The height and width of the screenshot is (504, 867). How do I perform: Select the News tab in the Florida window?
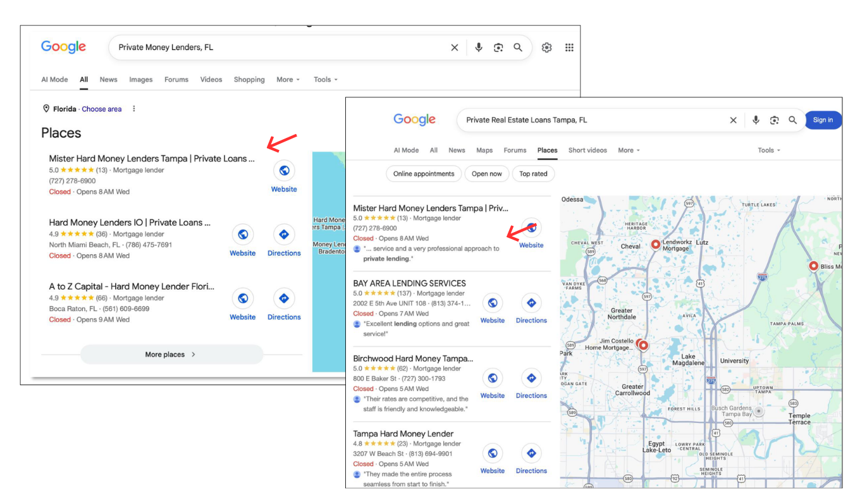click(108, 80)
